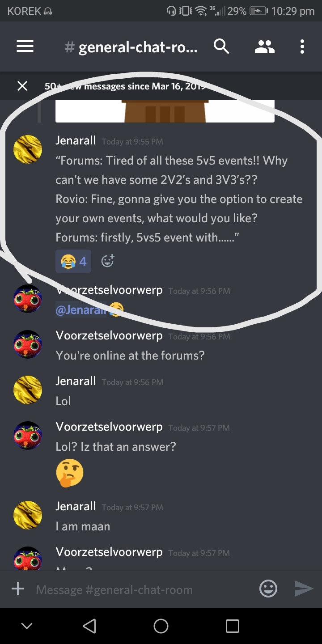Open the three-dot overflow menu
The height and width of the screenshot is (644, 322).
pyautogui.click(x=302, y=47)
